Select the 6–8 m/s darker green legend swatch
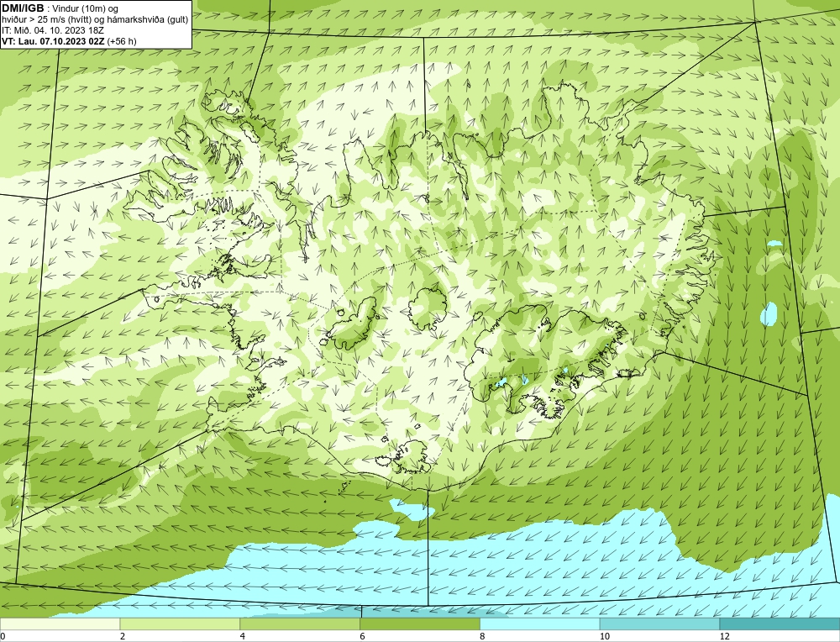Screen dimensions: 840x642 [x=420, y=624]
